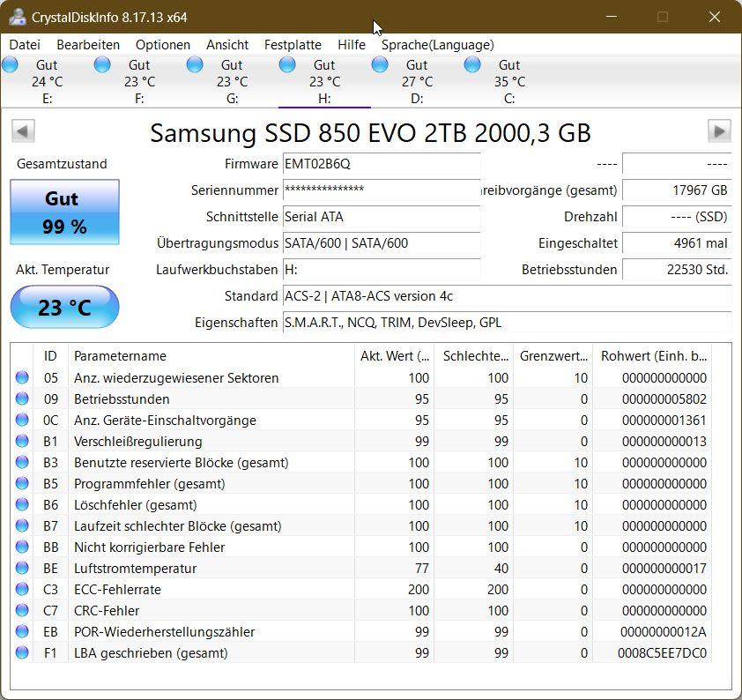Screen dimensions: 742x700
Task: Click blue status orb for drive H:
Action: click(287, 64)
